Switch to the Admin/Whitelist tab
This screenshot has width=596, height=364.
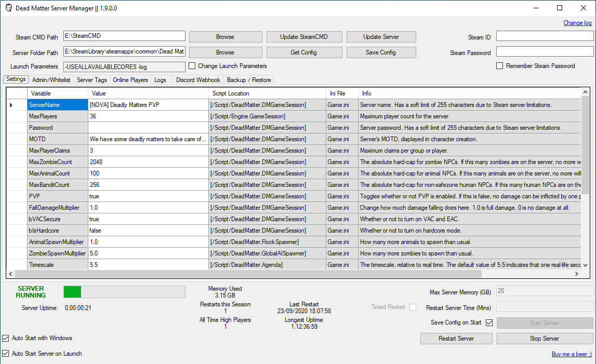[x=51, y=79]
